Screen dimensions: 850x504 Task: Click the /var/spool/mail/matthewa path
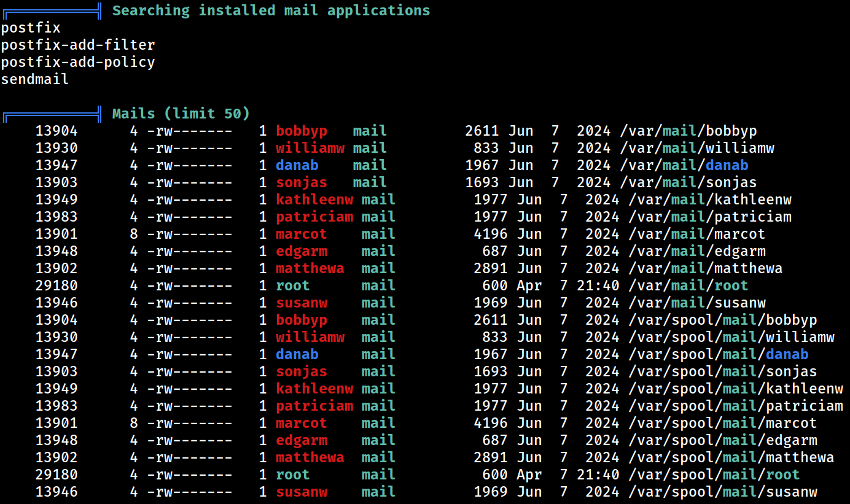pyautogui.click(x=731, y=457)
